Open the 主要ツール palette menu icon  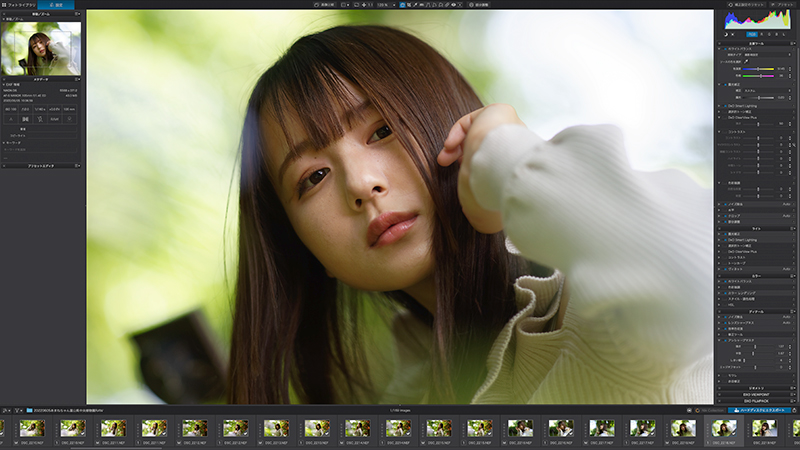point(793,43)
